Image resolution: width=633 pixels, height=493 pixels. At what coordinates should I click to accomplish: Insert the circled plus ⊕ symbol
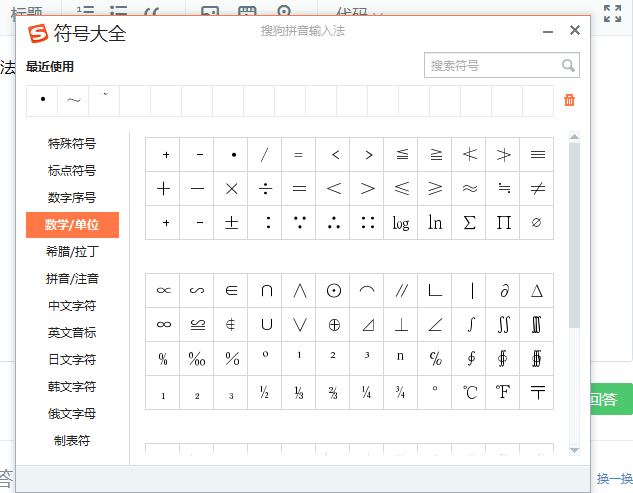coord(333,325)
